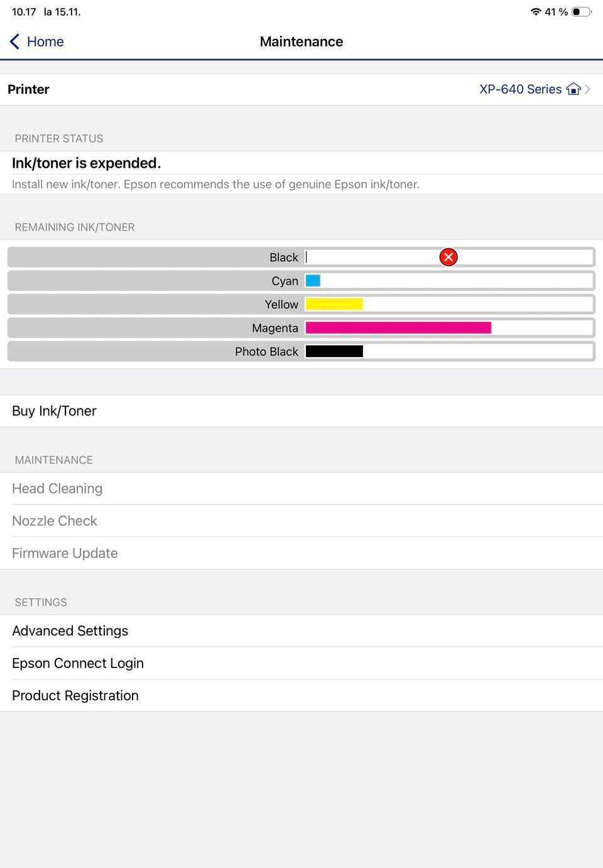The width and height of the screenshot is (603, 868).
Task: Click the red error icon on Black ink
Action: (x=448, y=257)
